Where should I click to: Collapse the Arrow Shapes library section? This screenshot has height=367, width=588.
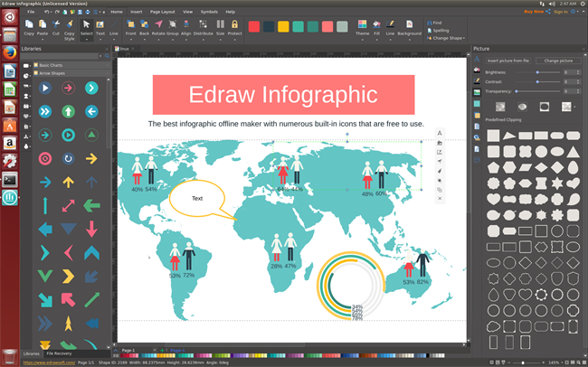point(52,74)
